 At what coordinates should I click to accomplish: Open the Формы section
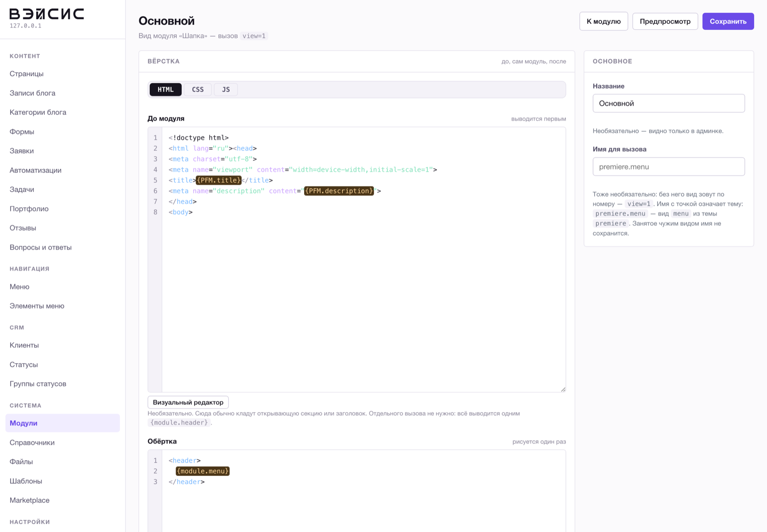point(22,131)
